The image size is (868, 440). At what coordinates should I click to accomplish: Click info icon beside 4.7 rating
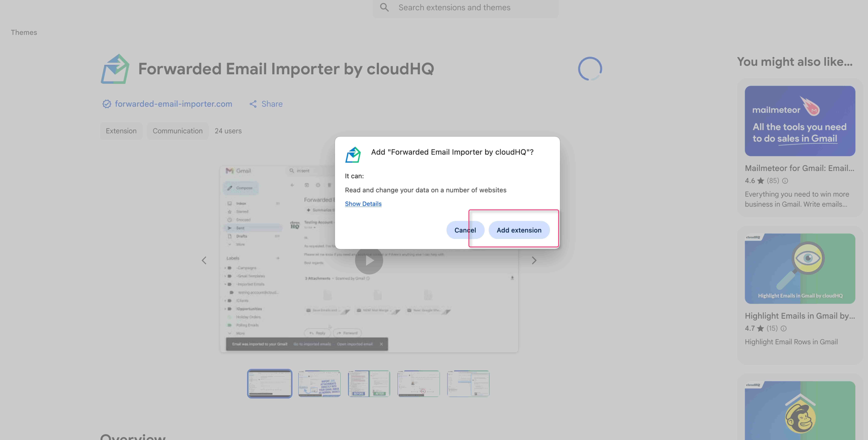point(784,328)
